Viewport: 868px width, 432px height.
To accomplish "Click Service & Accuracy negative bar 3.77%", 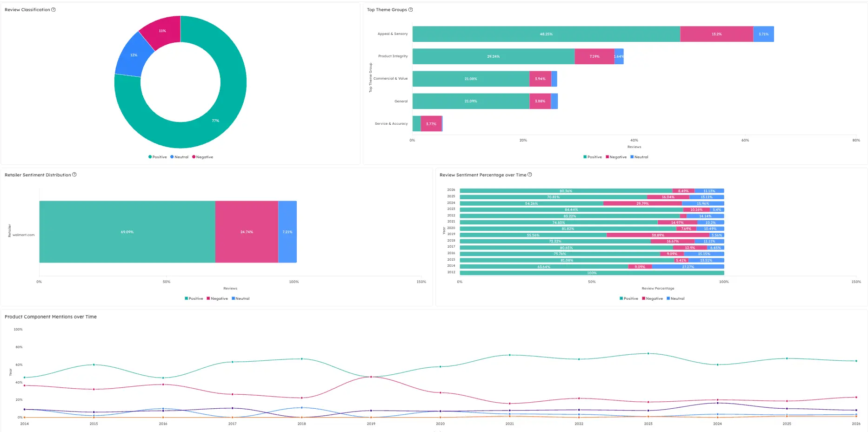I will [x=431, y=124].
